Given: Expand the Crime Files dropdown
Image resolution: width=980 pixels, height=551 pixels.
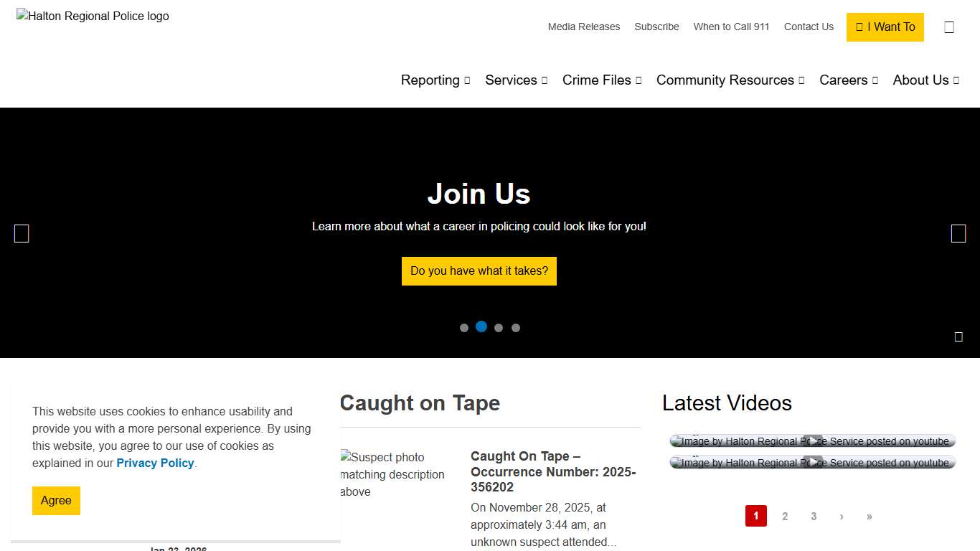Looking at the screenshot, I should click(601, 80).
